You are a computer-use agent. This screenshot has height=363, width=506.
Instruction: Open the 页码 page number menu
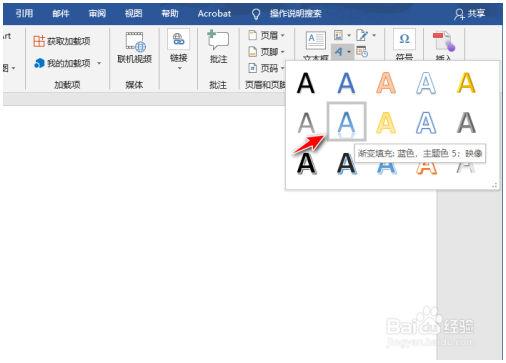(267, 68)
